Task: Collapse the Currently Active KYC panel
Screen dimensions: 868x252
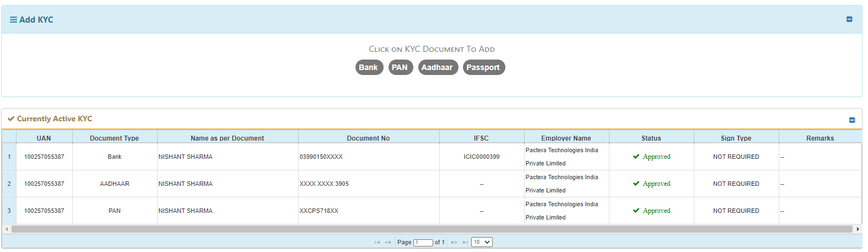Action: coord(852,120)
